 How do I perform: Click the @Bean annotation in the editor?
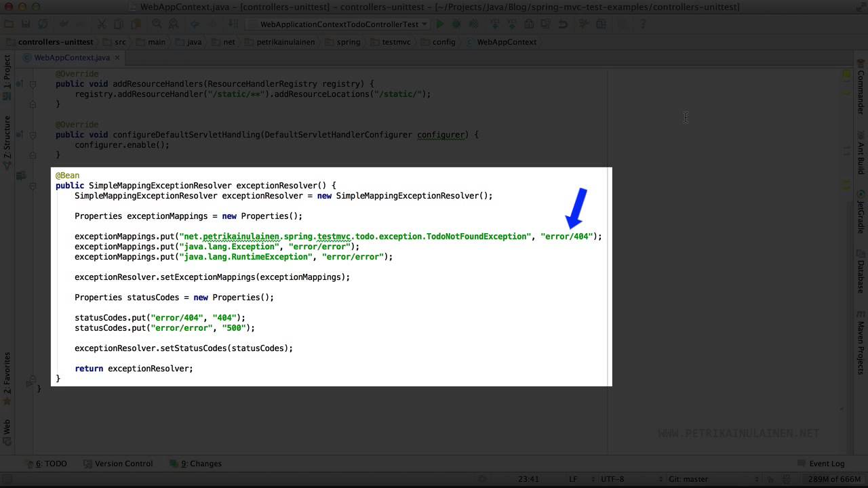tap(67, 176)
